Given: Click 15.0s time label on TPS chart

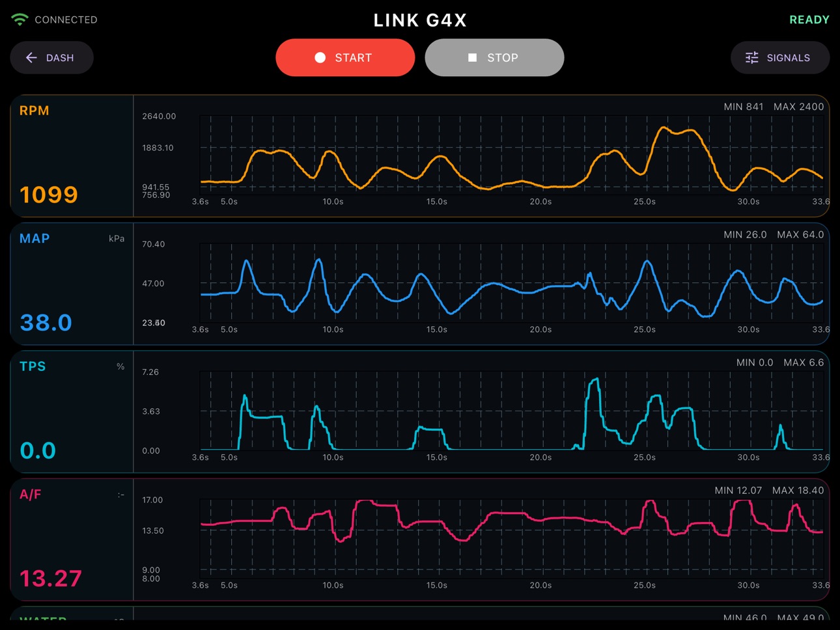Looking at the screenshot, I should (437, 458).
